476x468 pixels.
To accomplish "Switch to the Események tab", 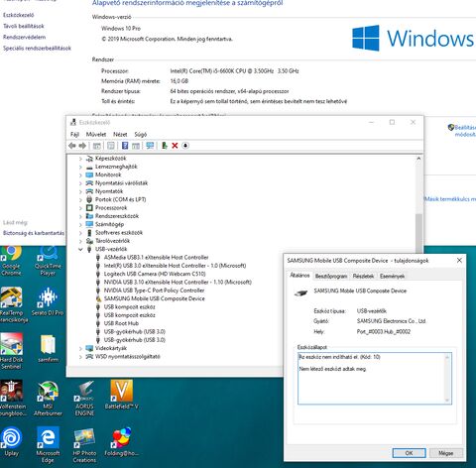I will click(x=392, y=276).
